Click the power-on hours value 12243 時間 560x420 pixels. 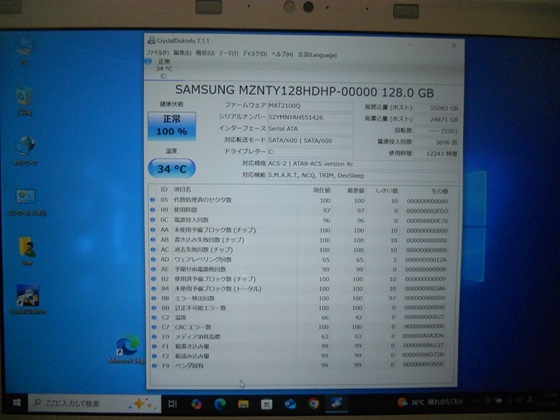[437, 154]
